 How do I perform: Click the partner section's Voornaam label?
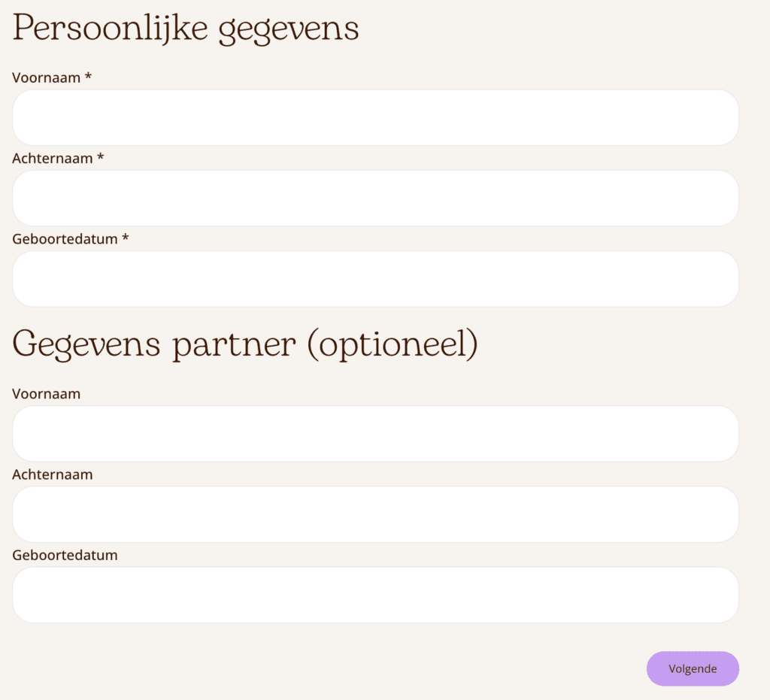click(46, 394)
